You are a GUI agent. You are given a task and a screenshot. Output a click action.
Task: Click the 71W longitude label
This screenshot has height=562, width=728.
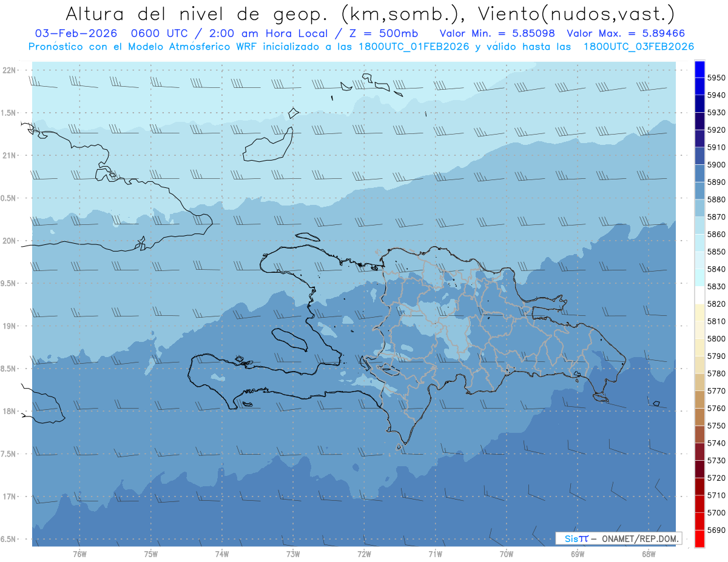tap(435, 554)
